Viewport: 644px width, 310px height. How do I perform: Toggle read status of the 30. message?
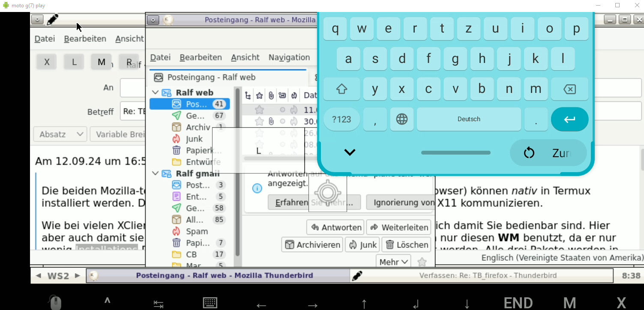[x=282, y=122]
